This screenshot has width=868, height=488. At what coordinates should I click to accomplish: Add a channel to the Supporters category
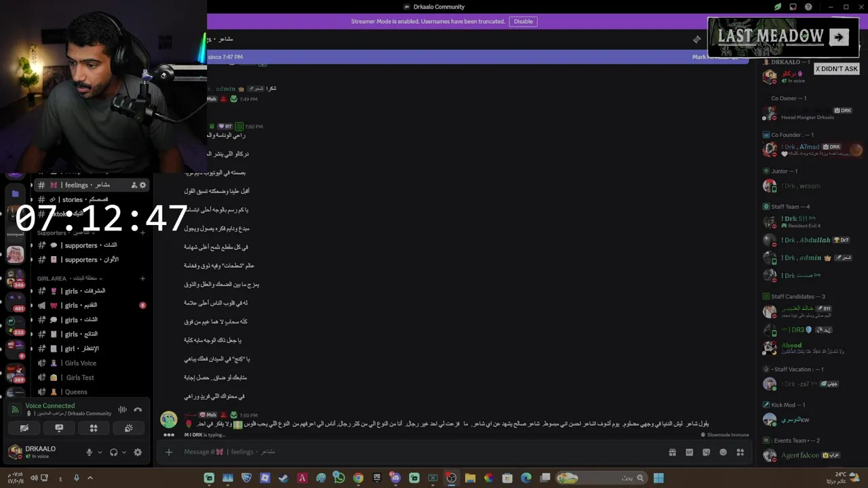click(x=142, y=233)
